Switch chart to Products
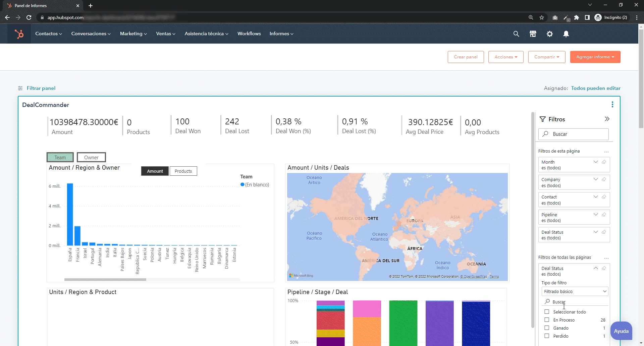This screenshot has height=346, width=644. point(183,171)
